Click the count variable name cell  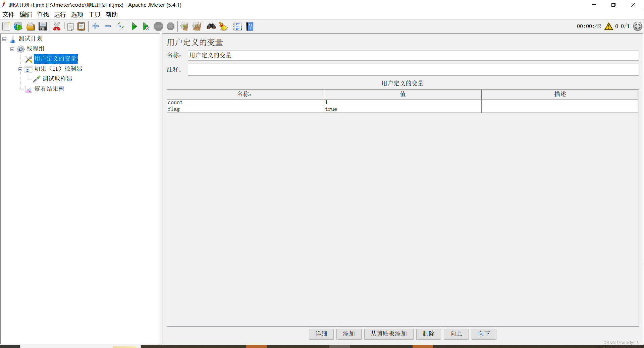click(246, 102)
